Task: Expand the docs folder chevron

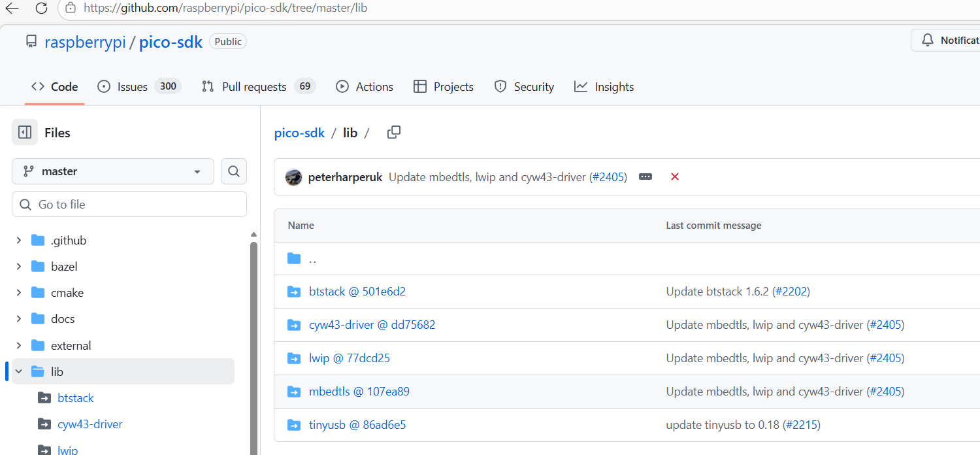Action: pyautogui.click(x=19, y=319)
